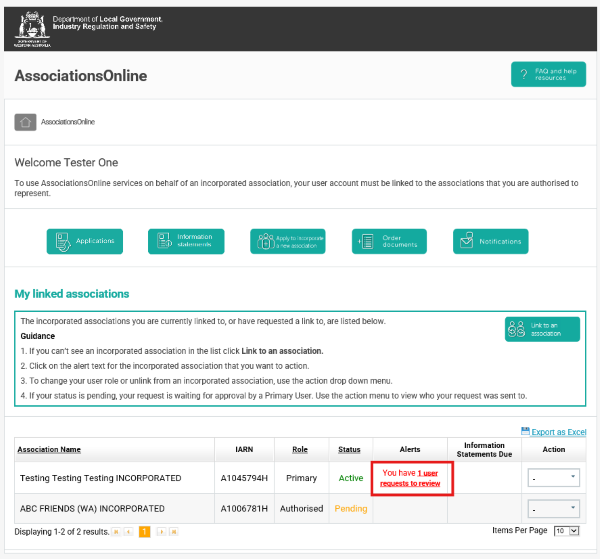
Task: Go to next page of results
Action: [x=161, y=532]
